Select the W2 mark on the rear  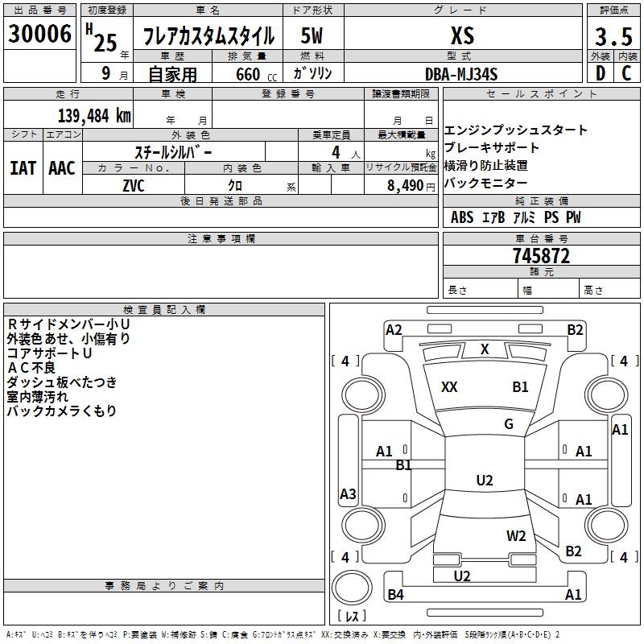tap(516, 536)
